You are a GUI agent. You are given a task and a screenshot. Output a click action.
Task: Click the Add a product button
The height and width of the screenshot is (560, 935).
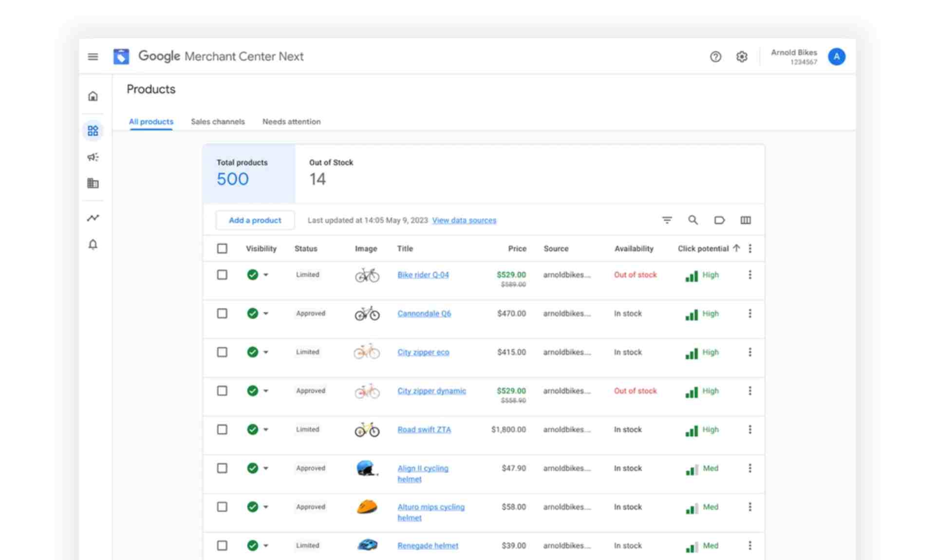pyautogui.click(x=255, y=220)
